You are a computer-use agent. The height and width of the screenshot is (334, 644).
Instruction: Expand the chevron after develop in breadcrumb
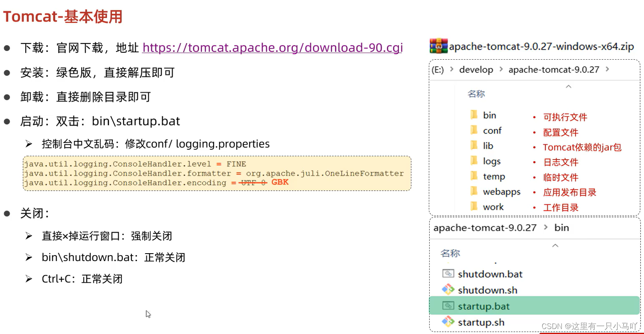point(501,69)
